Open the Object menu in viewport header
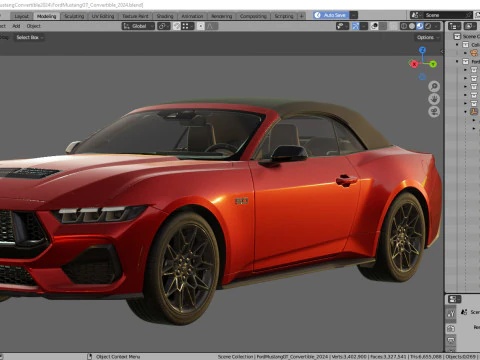Viewport: 480px width, 360px height. [33, 26]
